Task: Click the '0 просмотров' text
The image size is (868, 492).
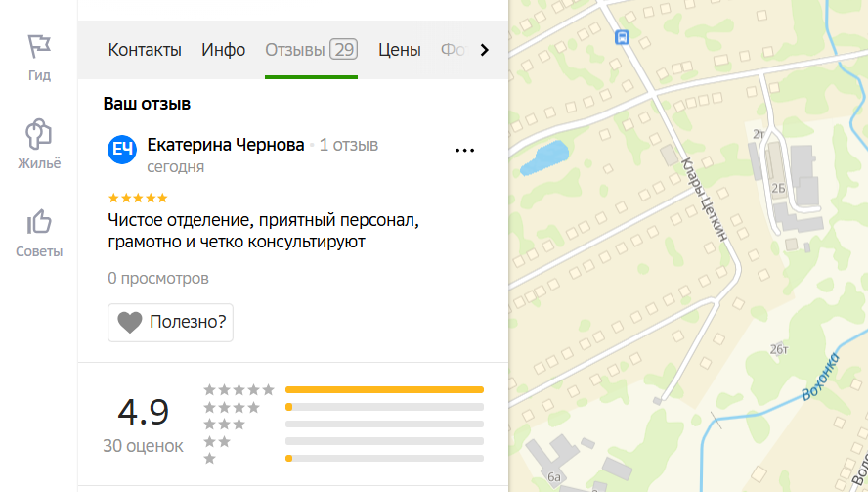Action: 158,278
